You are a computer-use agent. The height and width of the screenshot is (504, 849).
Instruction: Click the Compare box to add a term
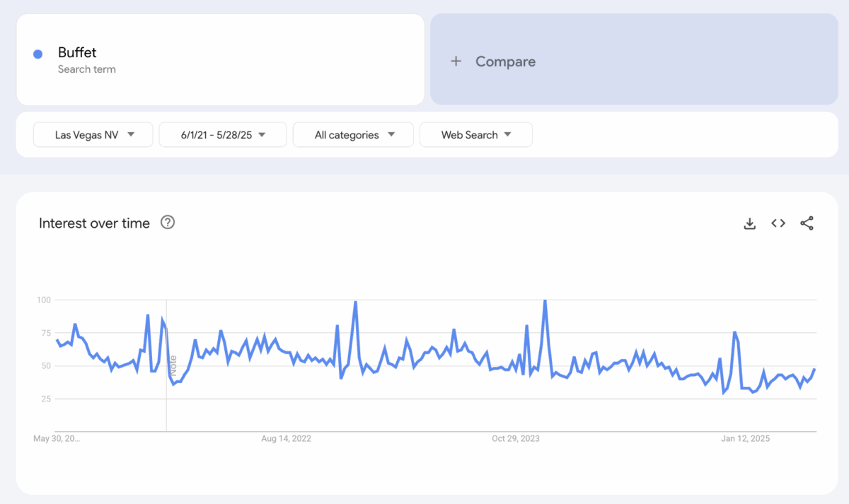634,59
